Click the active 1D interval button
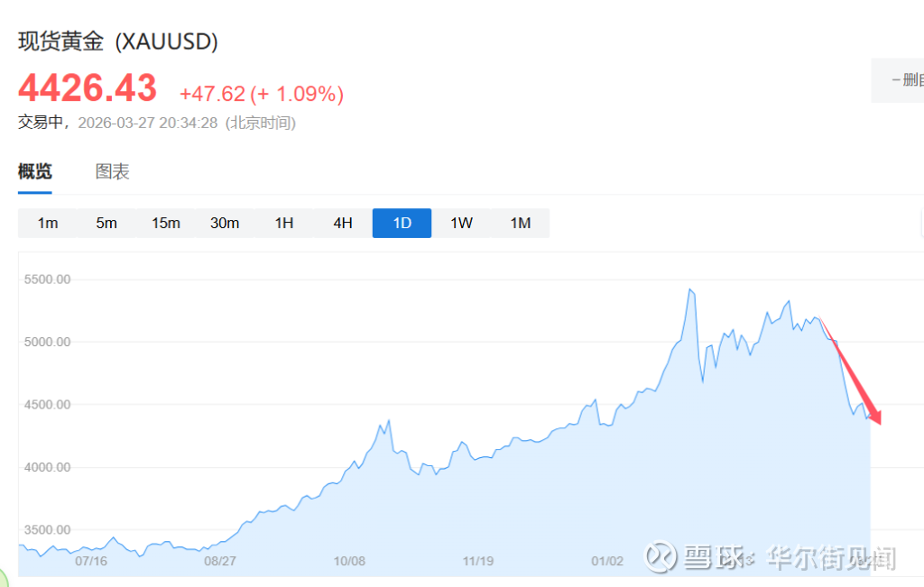924x587 pixels. [x=402, y=223]
